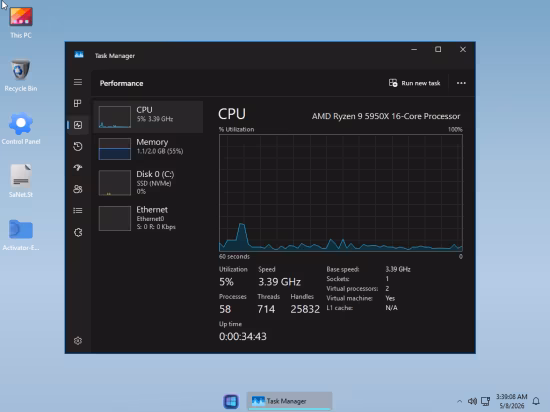Select the CPU performance item

point(148,117)
